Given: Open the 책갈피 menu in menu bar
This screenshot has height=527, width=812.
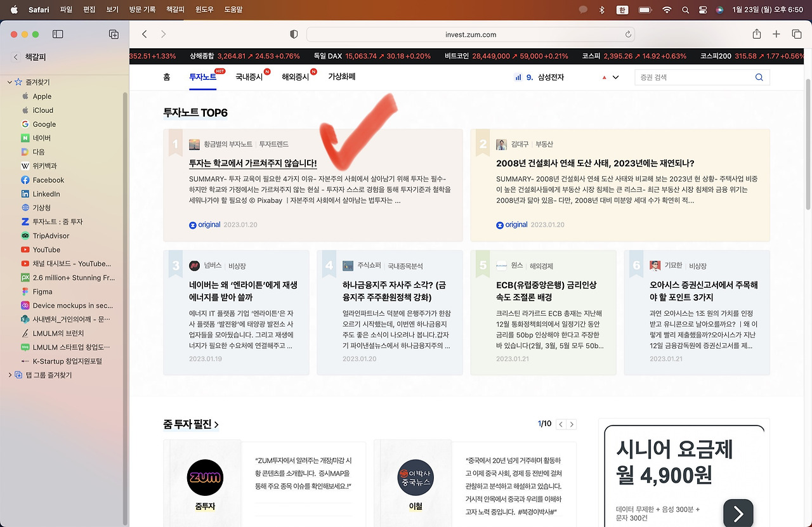Looking at the screenshot, I should tap(175, 10).
